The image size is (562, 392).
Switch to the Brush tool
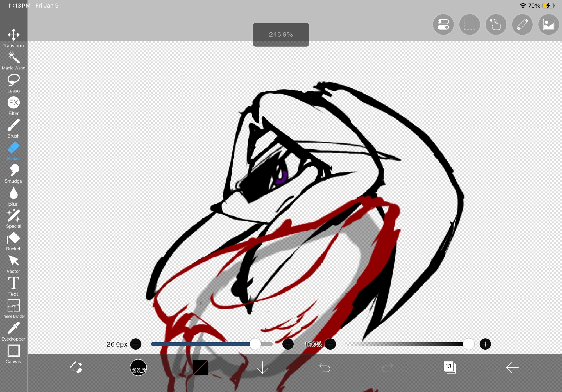pos(13,126)
